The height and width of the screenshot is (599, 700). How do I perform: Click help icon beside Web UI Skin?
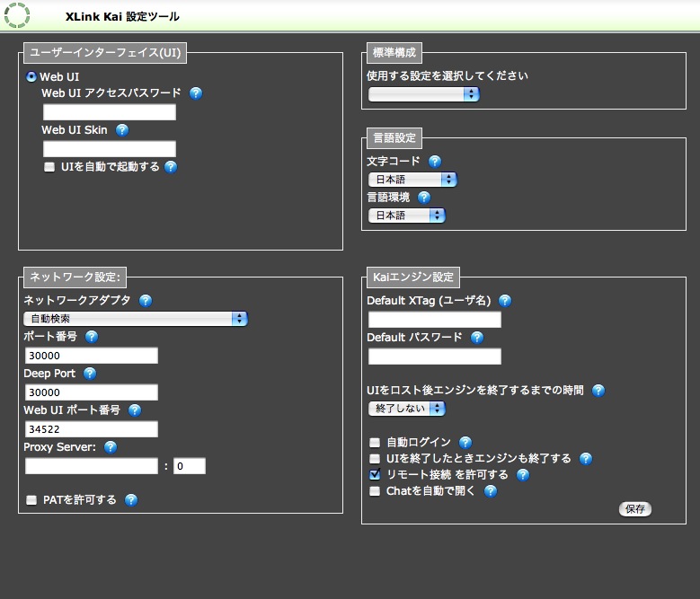coord(122,130)
